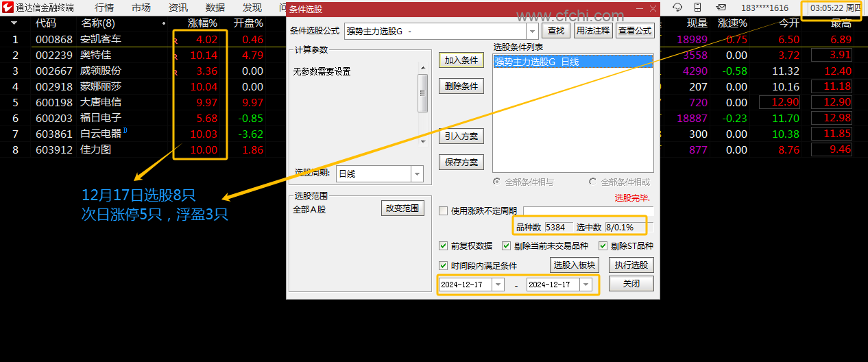Click 引入方案 button

click(x=461, y=136)
